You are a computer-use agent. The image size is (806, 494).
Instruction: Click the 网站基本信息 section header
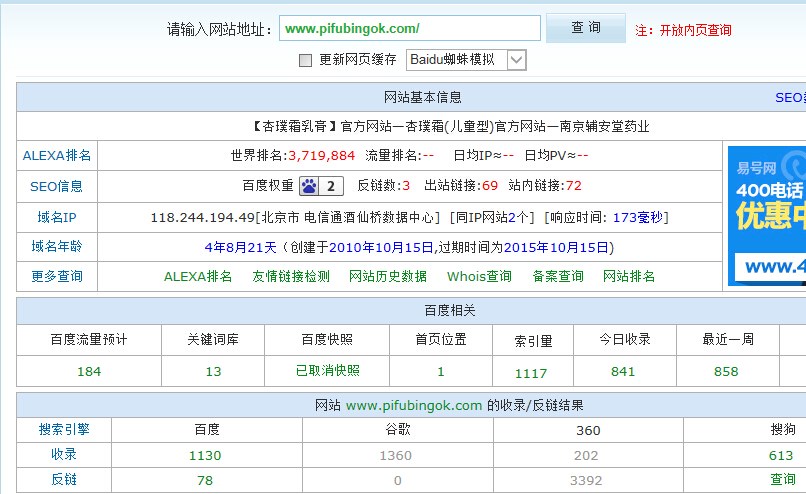point(423,97)
